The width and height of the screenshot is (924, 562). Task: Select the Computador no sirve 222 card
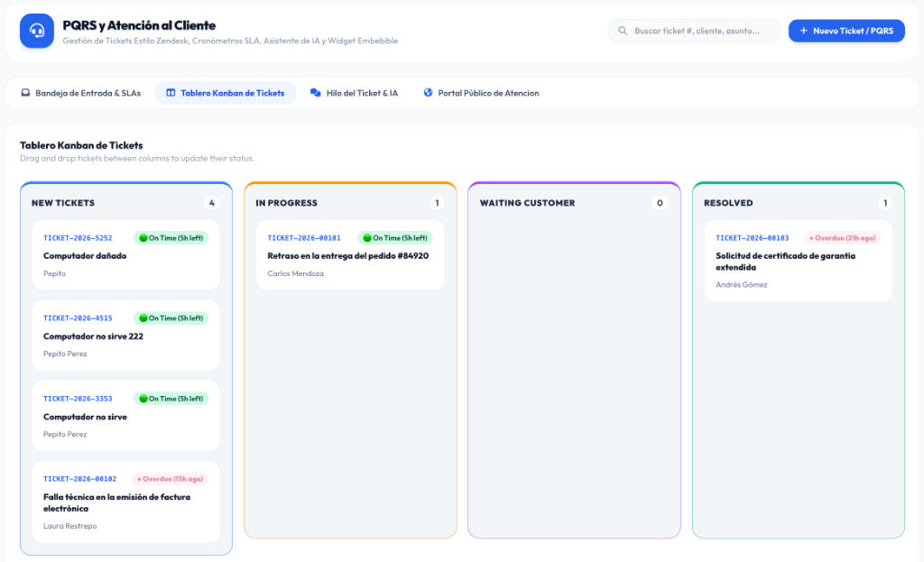(x=126, y=336)
